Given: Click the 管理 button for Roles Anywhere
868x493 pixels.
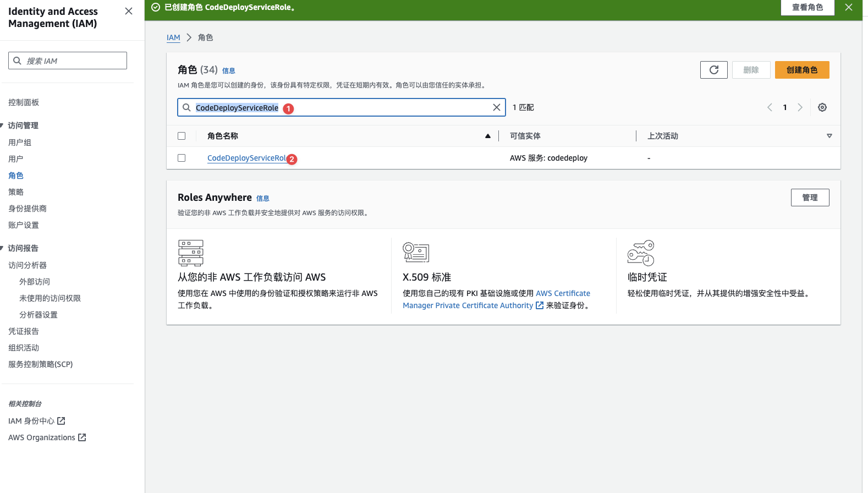Looking at the screenshot, I should click(x=810, y=198).
